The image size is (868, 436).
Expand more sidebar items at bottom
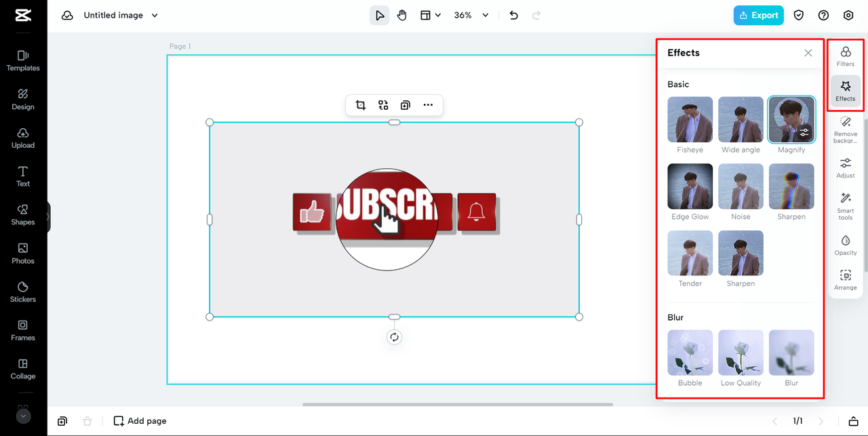pos(23,416)
